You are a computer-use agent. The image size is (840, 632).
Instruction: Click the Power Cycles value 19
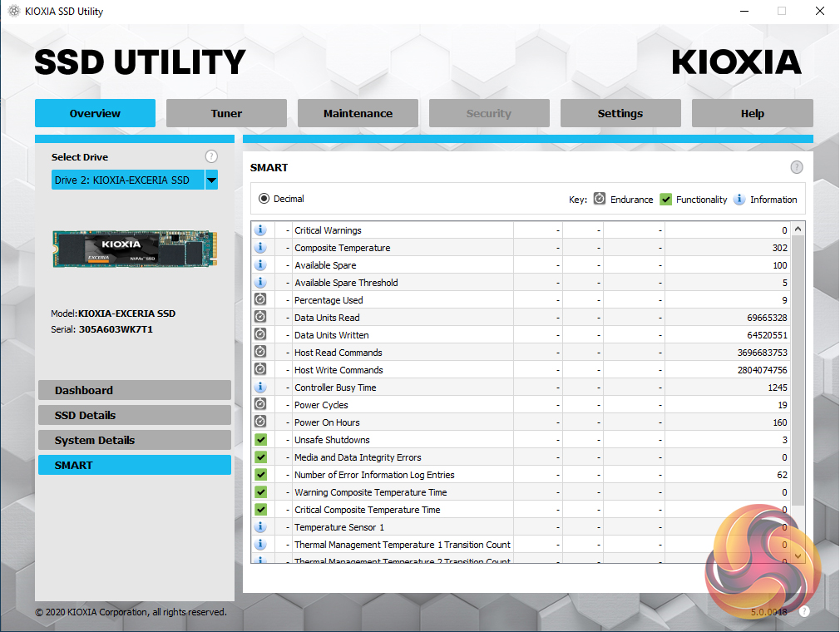tap(782, 405)
